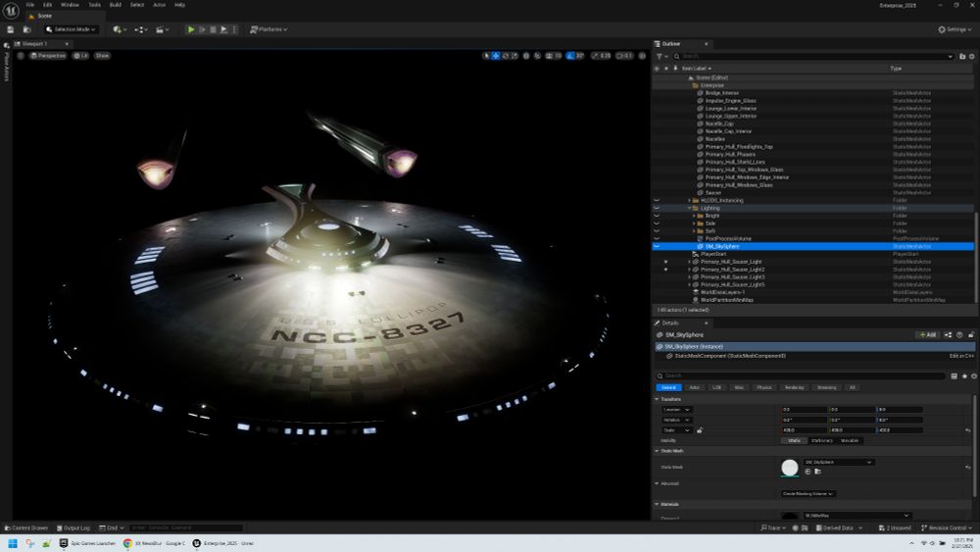Toggle grid snapping in viewport toolbar
Image resolution: width=980 pixels, height=552 pixels.
tap(549, 56)
